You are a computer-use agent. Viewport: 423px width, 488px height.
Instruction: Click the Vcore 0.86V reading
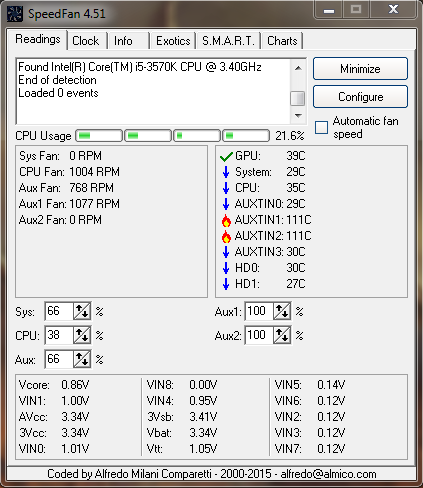54,385
